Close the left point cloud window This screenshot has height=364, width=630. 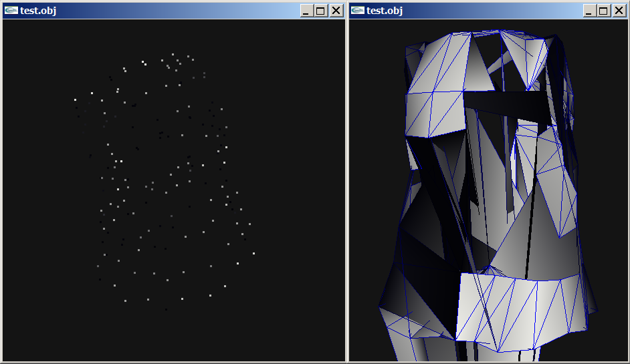[x=336, y=11]
